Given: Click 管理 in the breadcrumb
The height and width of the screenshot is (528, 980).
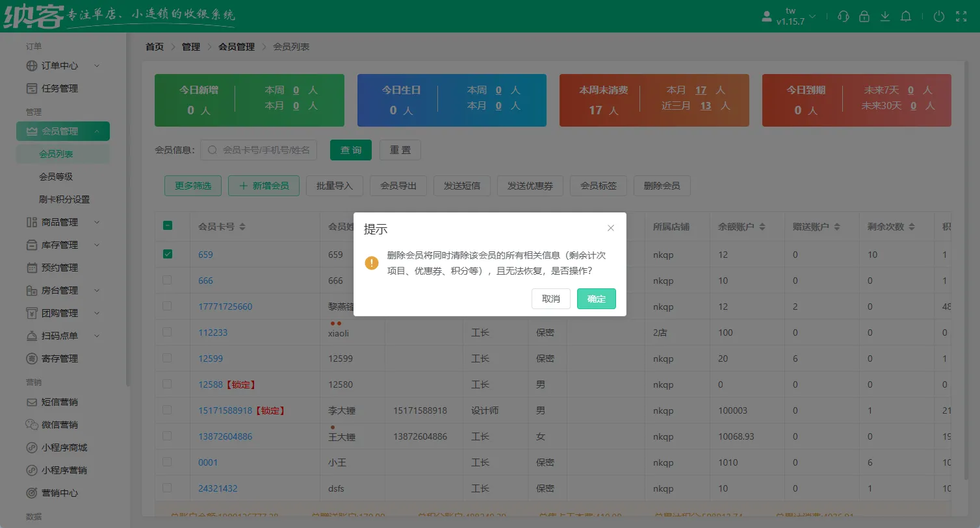Looking at the screenshot, I should 190,46.
